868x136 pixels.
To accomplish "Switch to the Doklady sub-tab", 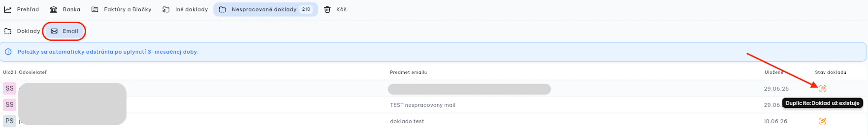I will point(22,31).
